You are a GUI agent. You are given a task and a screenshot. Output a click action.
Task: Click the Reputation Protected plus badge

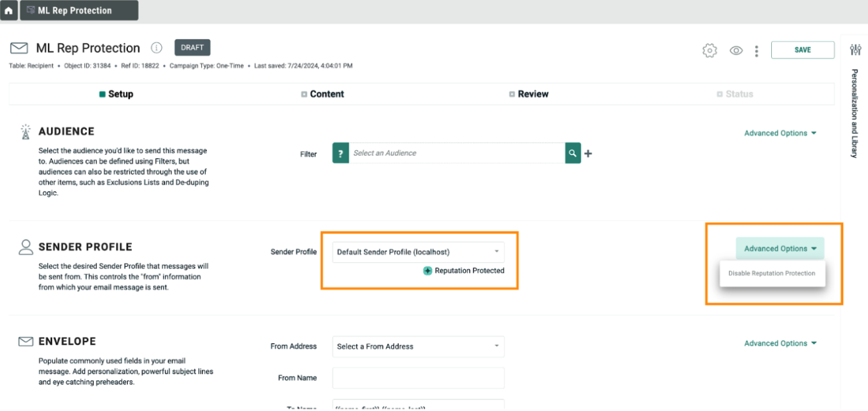coord(427,271)
